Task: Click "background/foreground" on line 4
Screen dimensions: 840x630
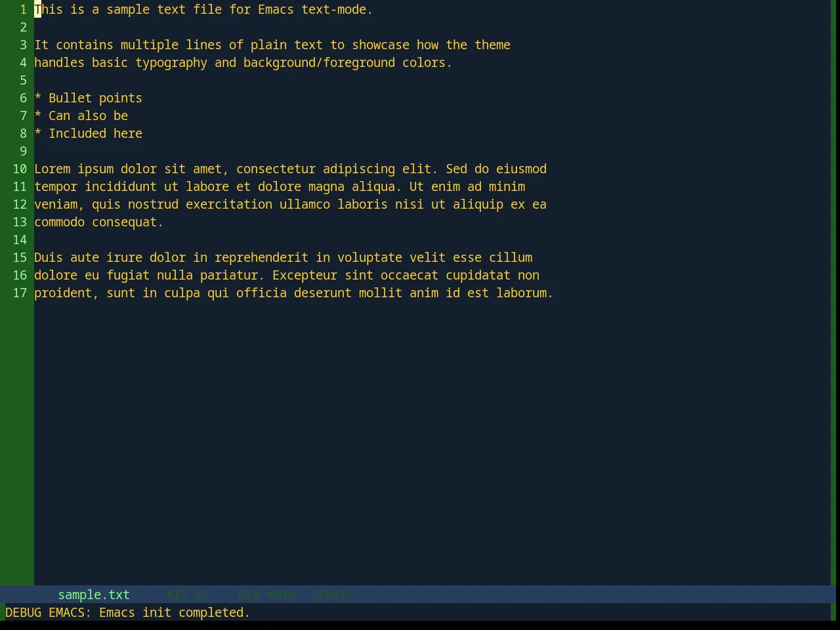Action: pos(319,63)
